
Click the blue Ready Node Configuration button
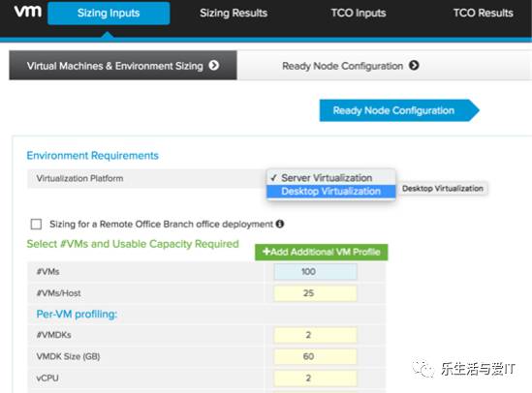click(399, 110)
